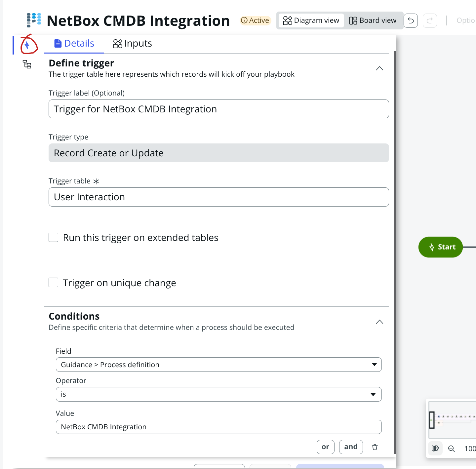
Task: Select the Details tab
Action: click(x=74, y=44)
